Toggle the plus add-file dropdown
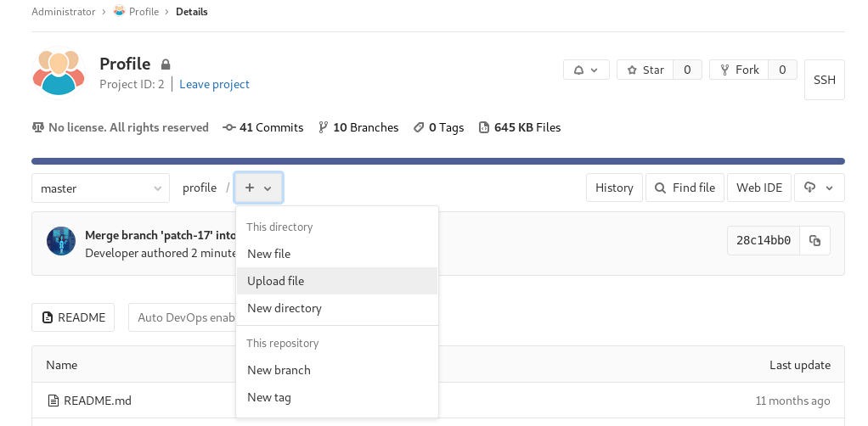 coord(258,188)
